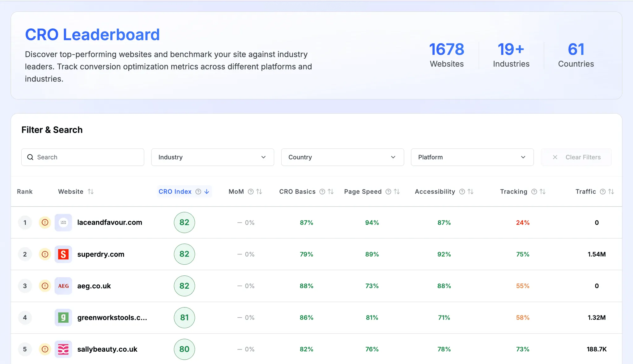Click the 81 score badge for greenworkstools

point(184,317)
